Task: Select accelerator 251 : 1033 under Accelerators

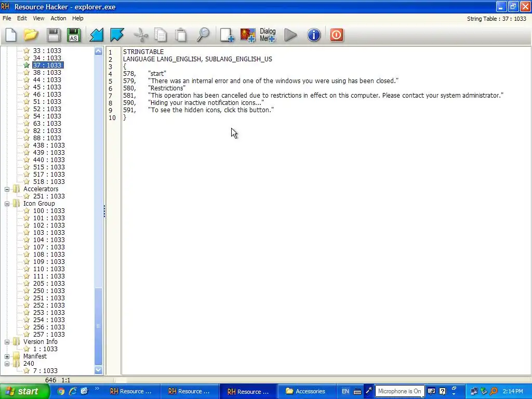Action: pyautogui.click(x=49, y=196)
